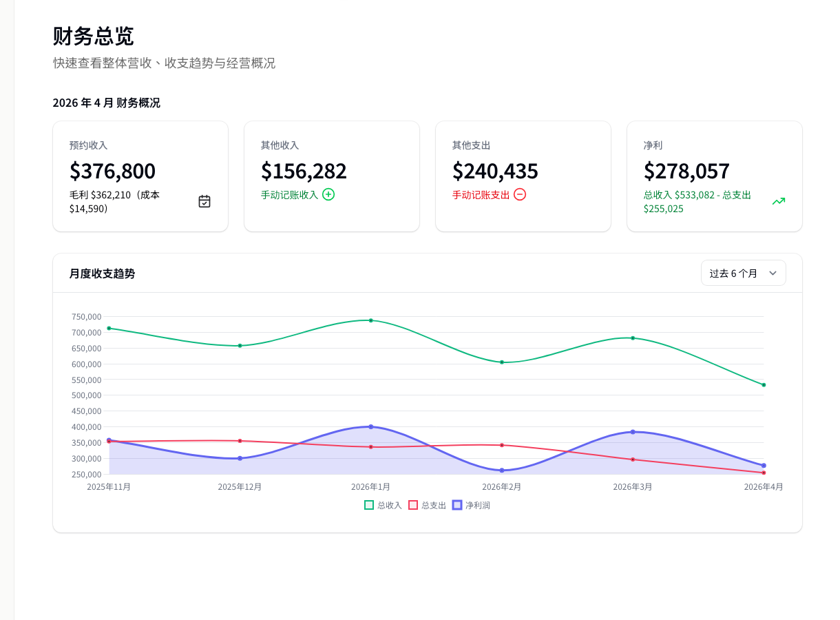Screen dimensions: 840x620
Task: Click the purple 净利润 legend marker
Action: point(457,504)
